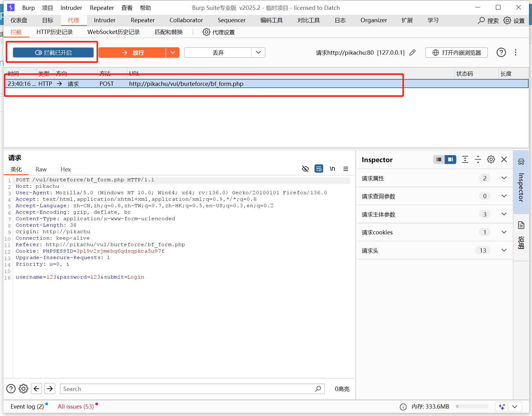Screen dimensions: 532x416
Task: Switch Inspector to side layout
Action: click(x=450, y=159)
